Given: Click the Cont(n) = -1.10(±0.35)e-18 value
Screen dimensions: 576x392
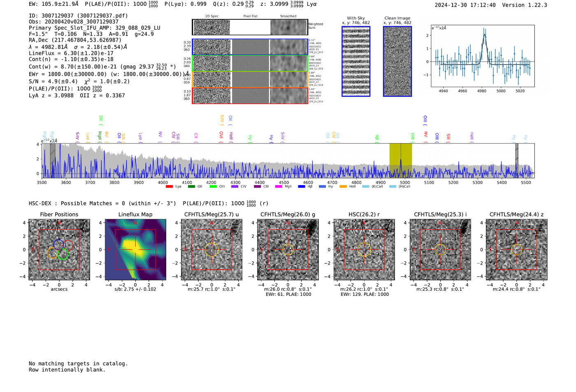Looking at the screenshot, I should 71,59.
